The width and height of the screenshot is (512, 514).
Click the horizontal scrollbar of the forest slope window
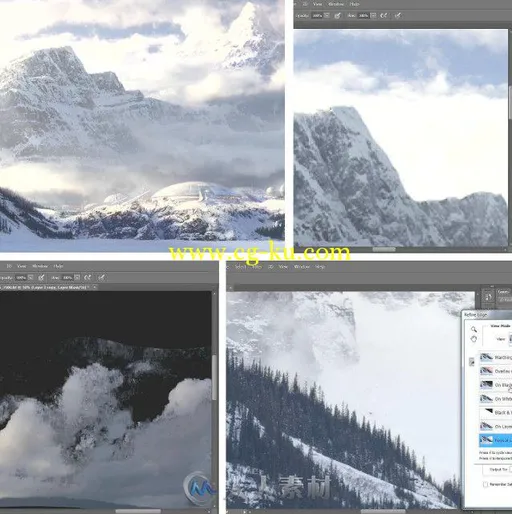pos(383,511)
